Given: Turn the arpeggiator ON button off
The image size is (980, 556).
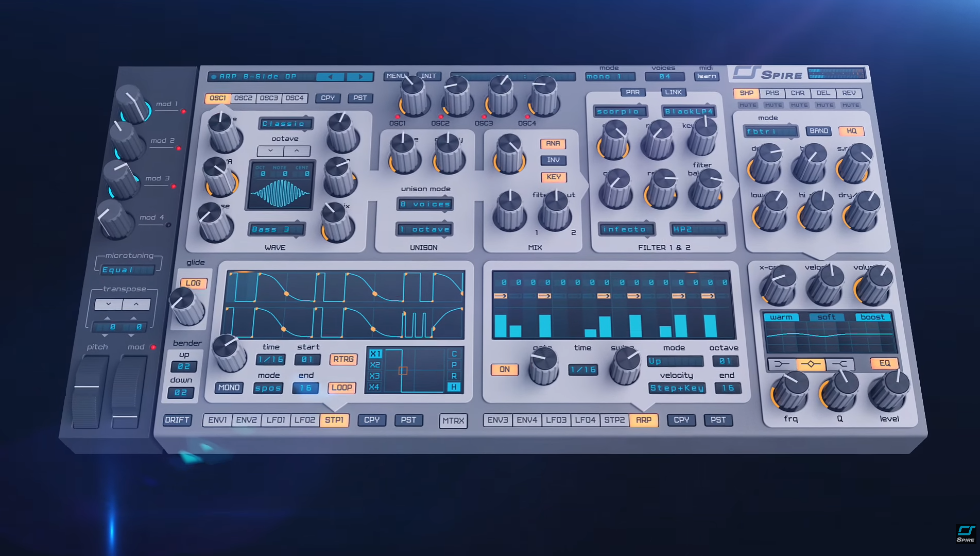Looking at the screenshot, I should (504, 369).
